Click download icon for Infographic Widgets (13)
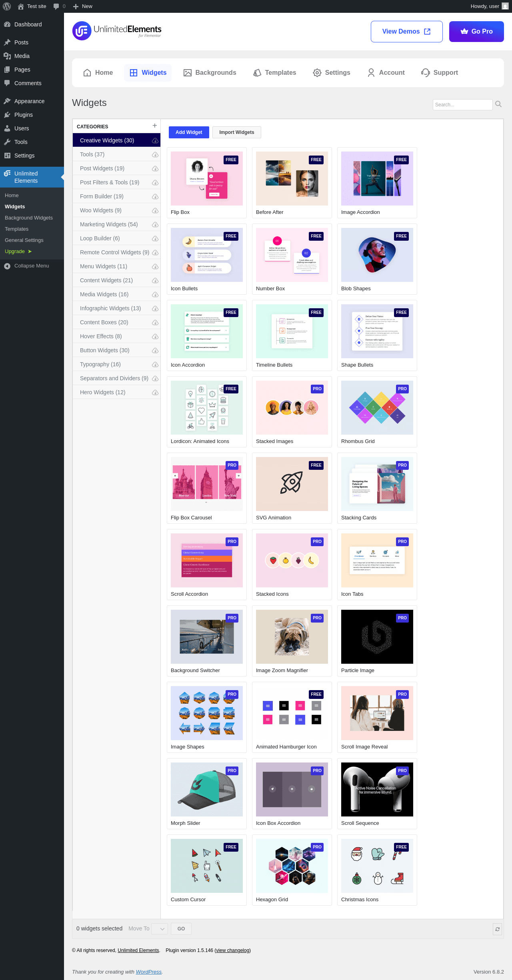The width and height of the screenshot is (512, 980). (x=155, y=309)
